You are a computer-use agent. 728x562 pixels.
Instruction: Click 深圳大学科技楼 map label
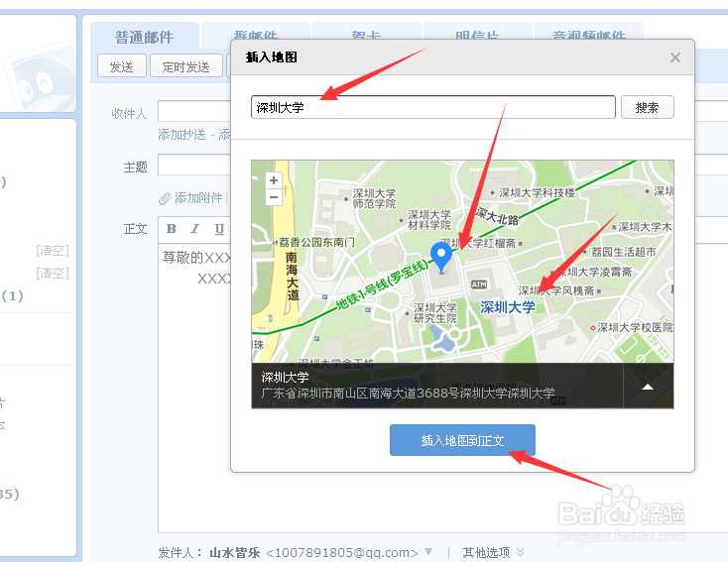point(537,192)
